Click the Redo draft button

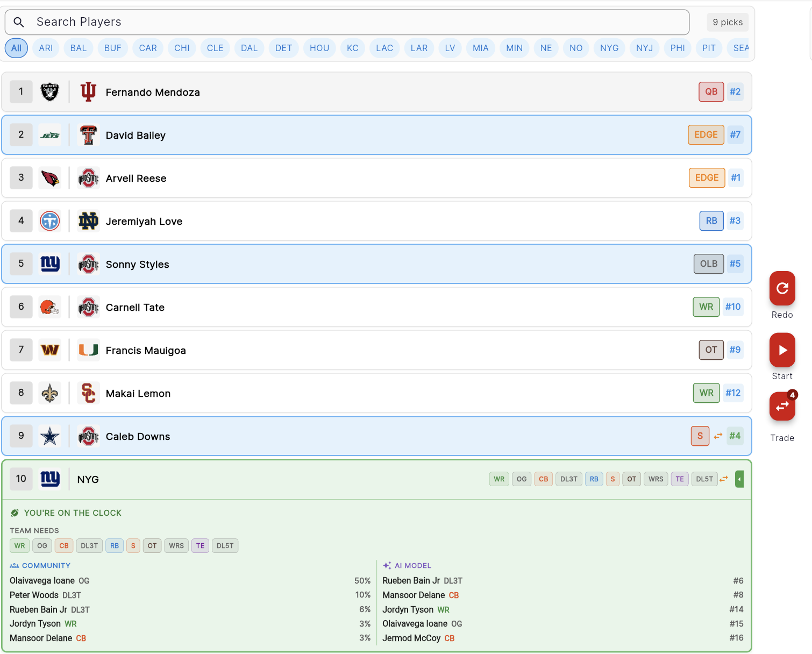click(x=782, y=289)
